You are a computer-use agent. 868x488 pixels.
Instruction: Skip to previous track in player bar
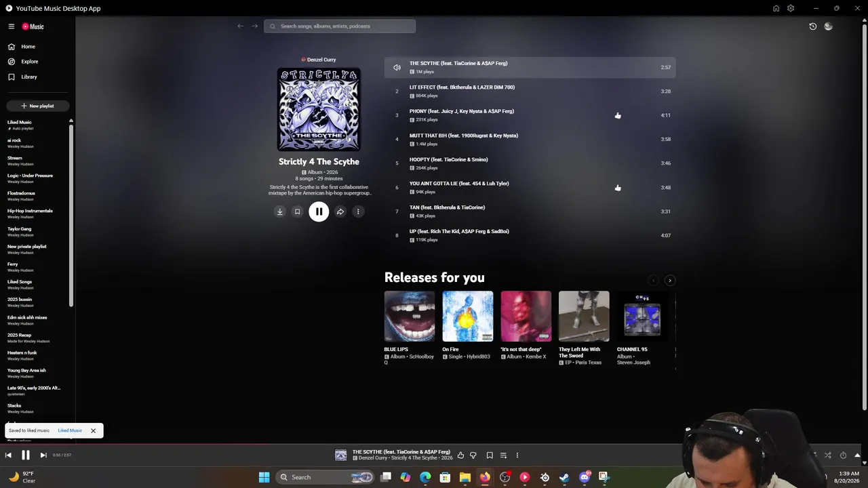pyautogui.click(x=8, y=455)
